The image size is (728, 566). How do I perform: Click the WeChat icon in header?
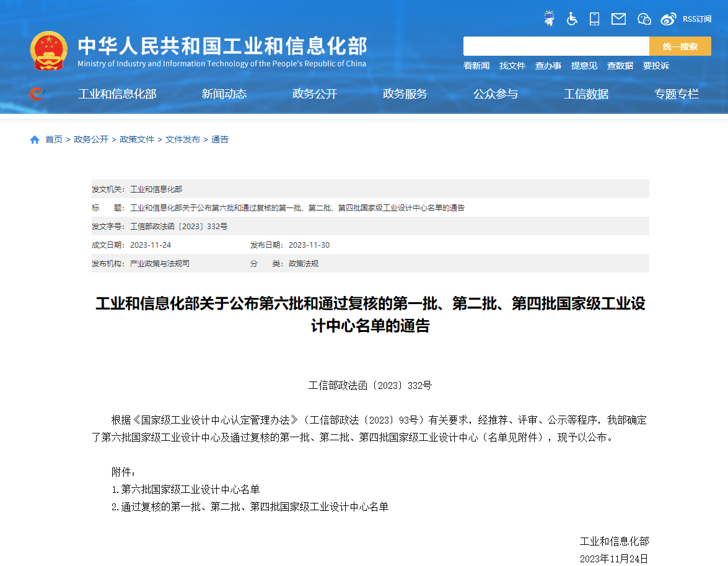(644, 19)
